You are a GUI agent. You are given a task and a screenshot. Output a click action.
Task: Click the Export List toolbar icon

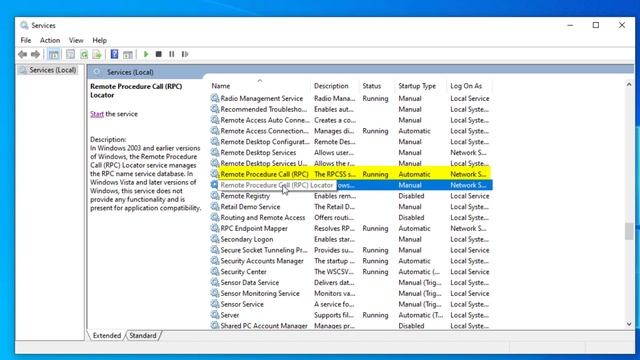coord(97,54)
